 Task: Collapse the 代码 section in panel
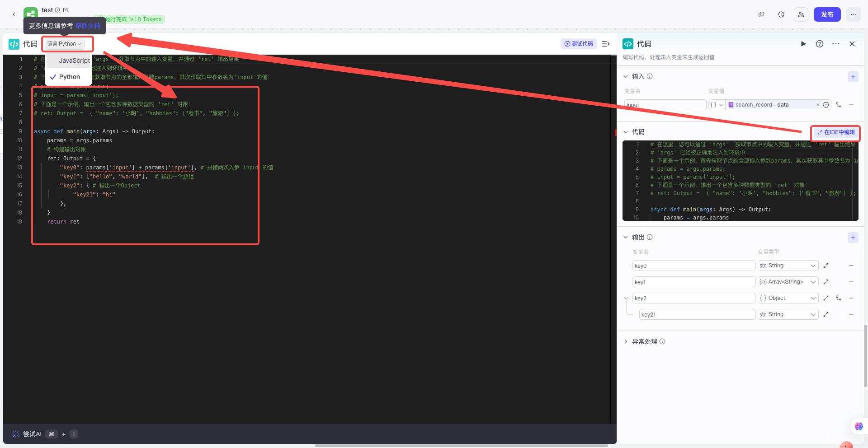click(626, 132)
